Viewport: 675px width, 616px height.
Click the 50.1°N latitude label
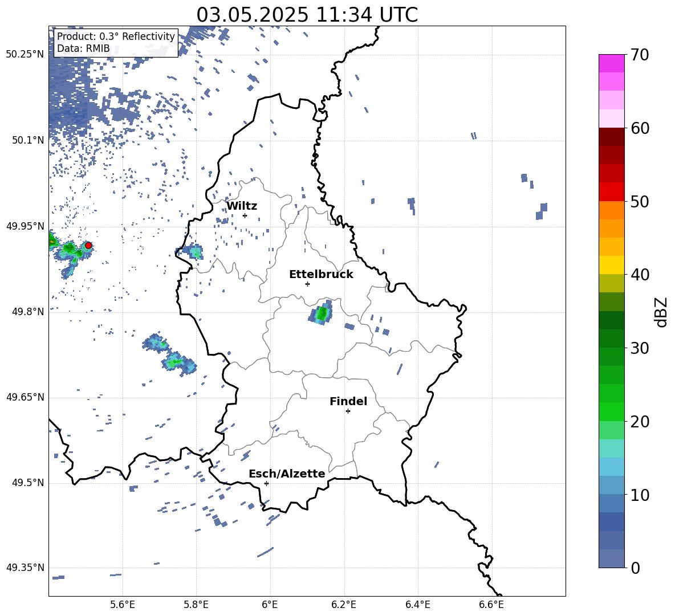pyautogui.click(x=28, y=141)
